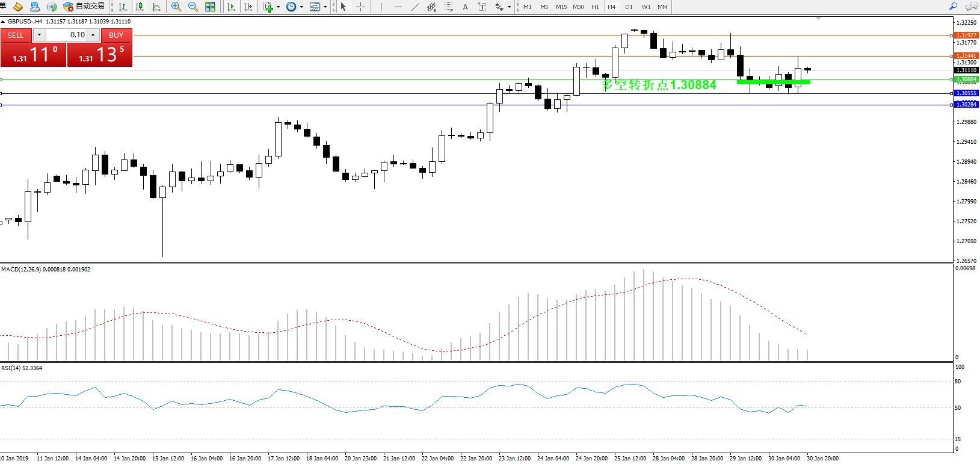The height and width of the screenshot is (464, 980).
Task: Switch to the H1 timeframe
Action: coord(594,7)
